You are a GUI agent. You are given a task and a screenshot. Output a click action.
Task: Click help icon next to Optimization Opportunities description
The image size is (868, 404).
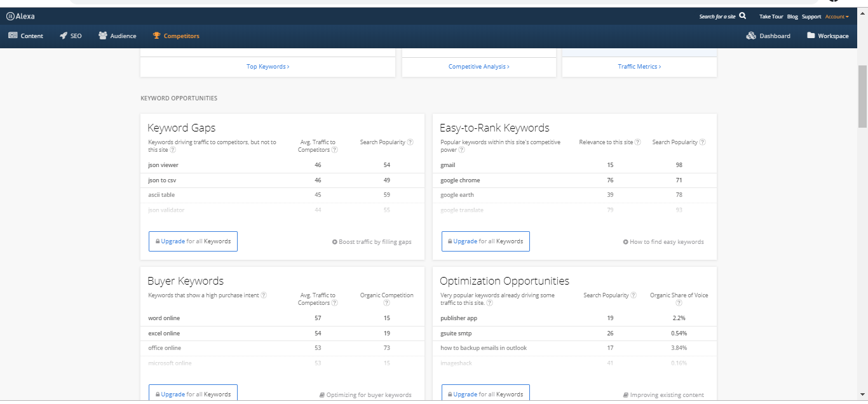pyautogui.click(x=490, y=303)
